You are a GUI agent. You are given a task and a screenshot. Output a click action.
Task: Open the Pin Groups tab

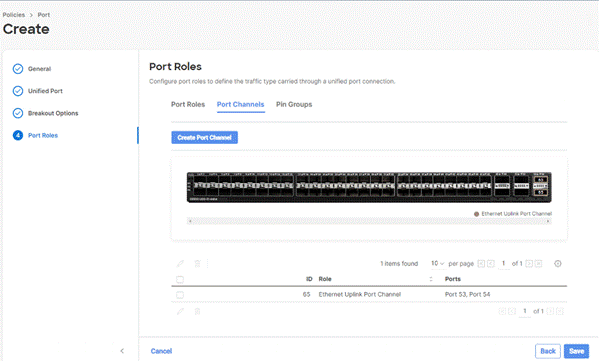pyautogui.click(x=294, y=104)
